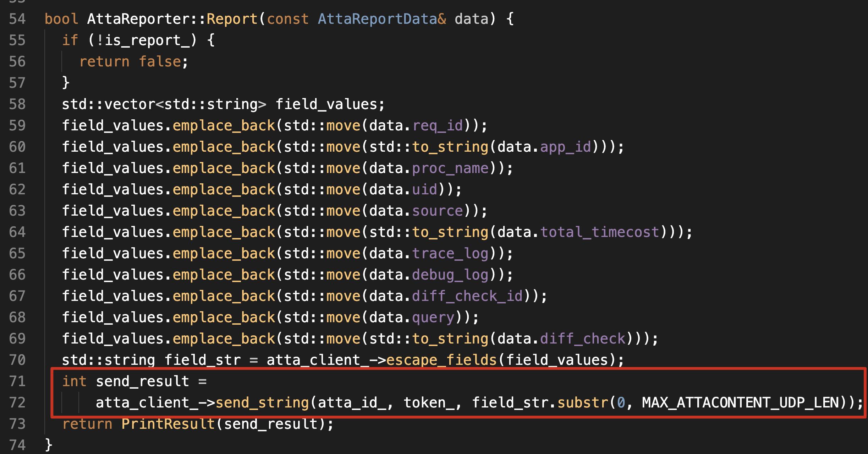Click the Report function name
Screen dimensions: 868x454
point(232,19)
